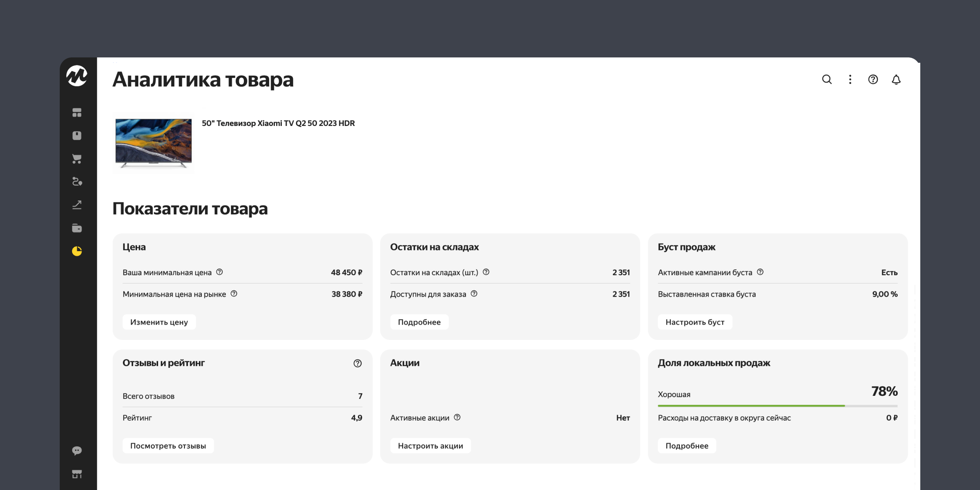
Task: Select the yellow Analytics pie icon
Action: (77, 252)
